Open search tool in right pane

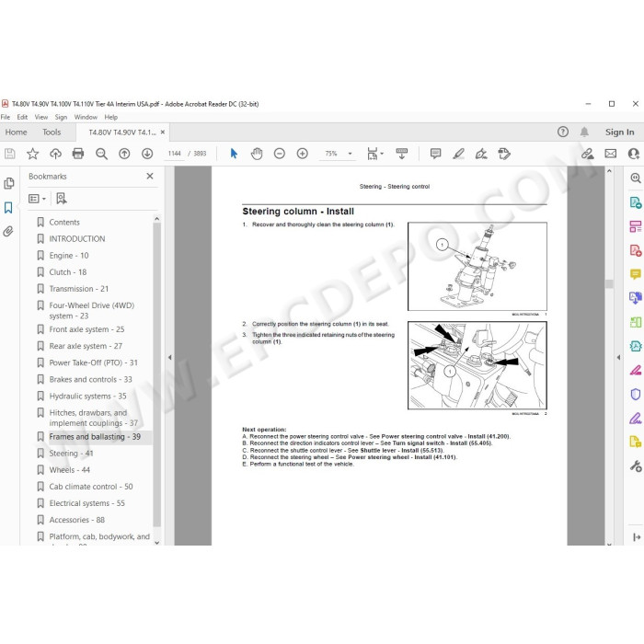(x=636, y=178)
